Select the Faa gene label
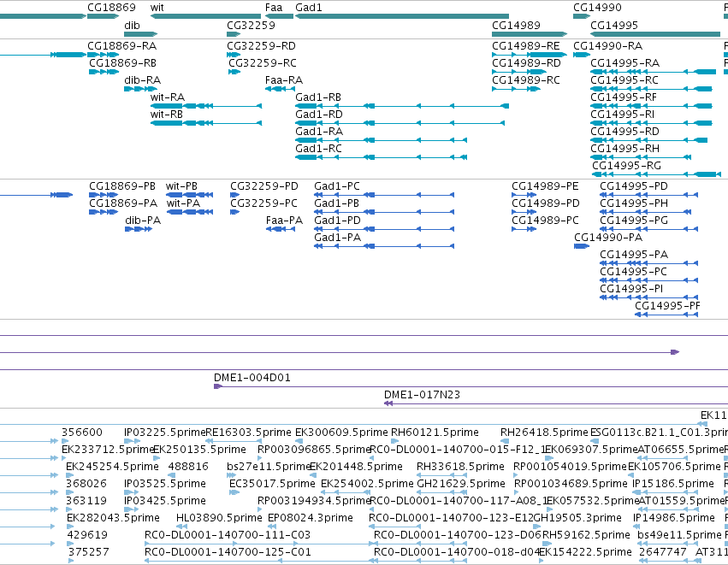This screenshot has height=565, width=728. click(x=274, y=8)
